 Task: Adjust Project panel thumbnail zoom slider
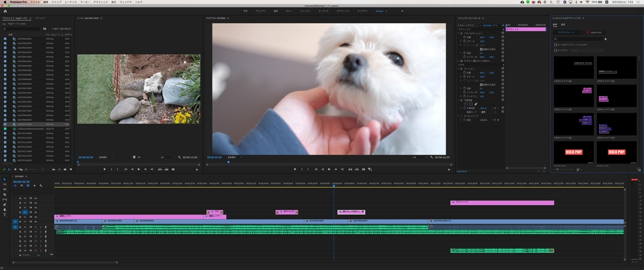pos(32,169)
